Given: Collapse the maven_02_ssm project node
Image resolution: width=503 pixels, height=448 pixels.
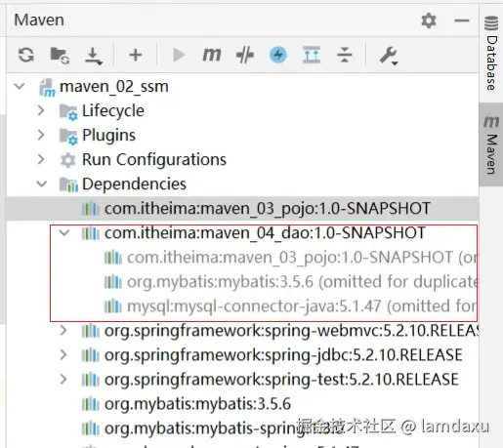Looking at the screenshot, I should [x=20, y=87].
